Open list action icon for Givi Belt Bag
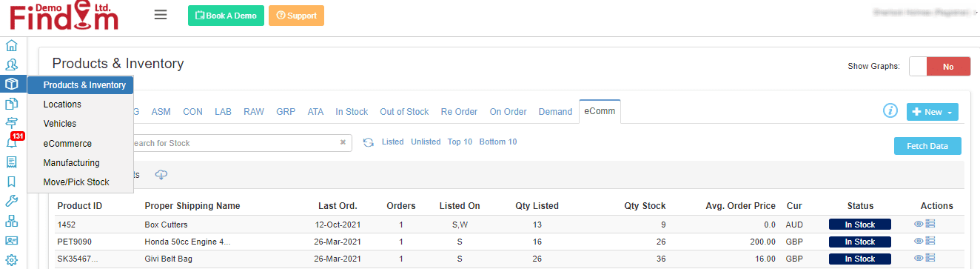This screenshot has height=269, width=980. pyautogui.click(x=930, y=258)
